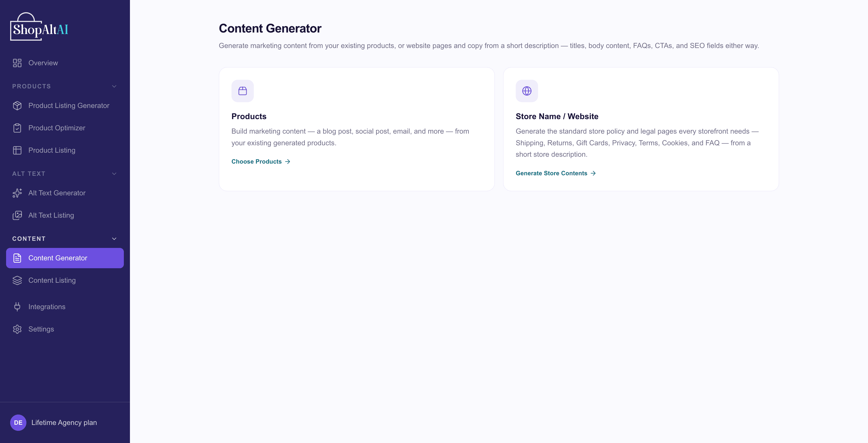868x443 pixels.
Task: Click the arrow next to Choose Products
Action: (288, 162)
